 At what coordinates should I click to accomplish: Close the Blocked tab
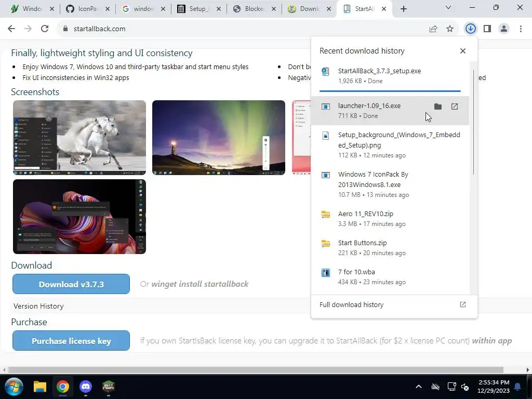(x=274, y=9)
